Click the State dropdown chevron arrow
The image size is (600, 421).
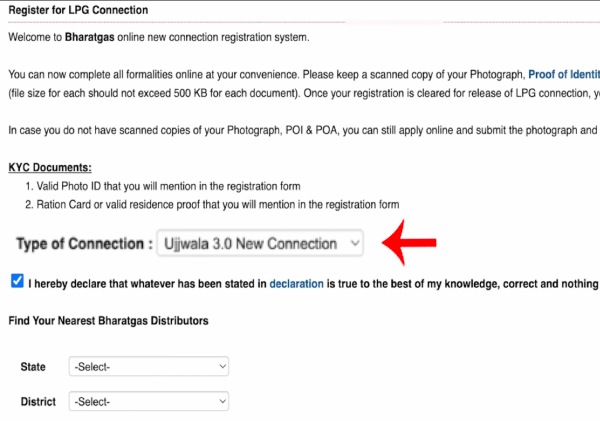tap(221, 367)
